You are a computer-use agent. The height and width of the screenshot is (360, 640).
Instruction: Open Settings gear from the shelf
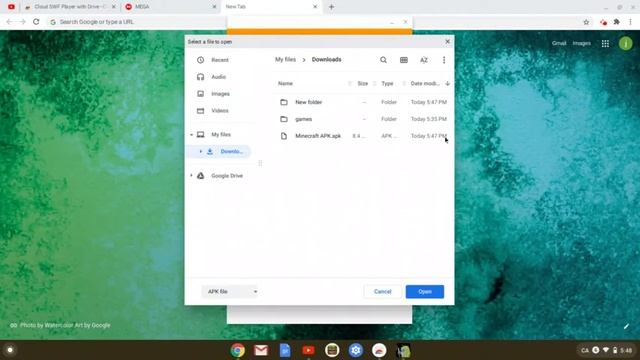coord(356,350)
